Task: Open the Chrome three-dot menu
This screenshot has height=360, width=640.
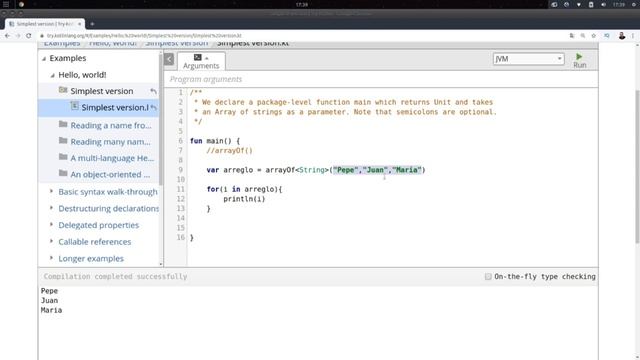Action: point(633,36)
